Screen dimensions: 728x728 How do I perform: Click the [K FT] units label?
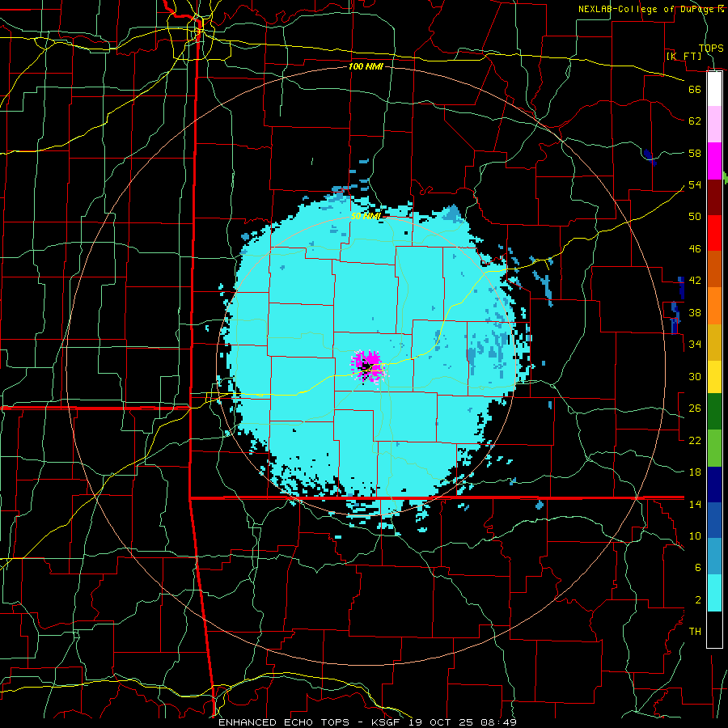tap(684, 56)
